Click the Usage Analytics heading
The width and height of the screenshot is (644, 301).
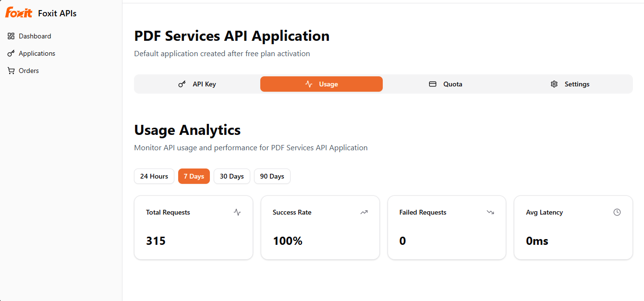(187, 130)
